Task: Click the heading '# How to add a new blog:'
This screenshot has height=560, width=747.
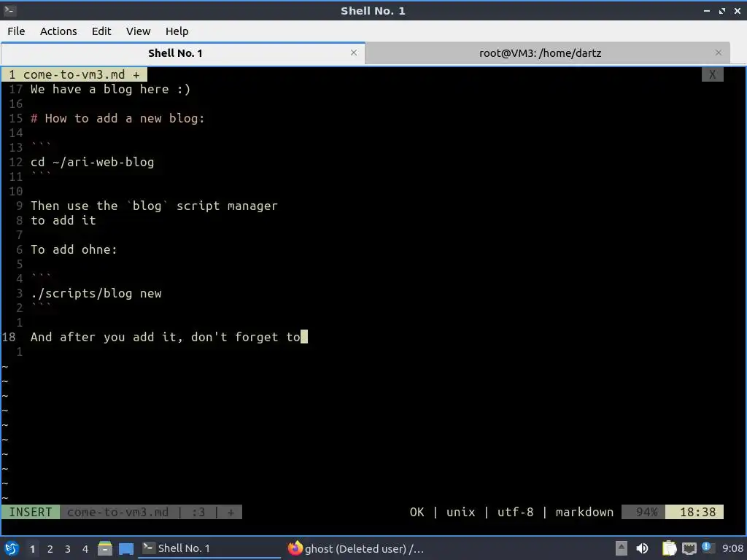Action: coord(117,119)
